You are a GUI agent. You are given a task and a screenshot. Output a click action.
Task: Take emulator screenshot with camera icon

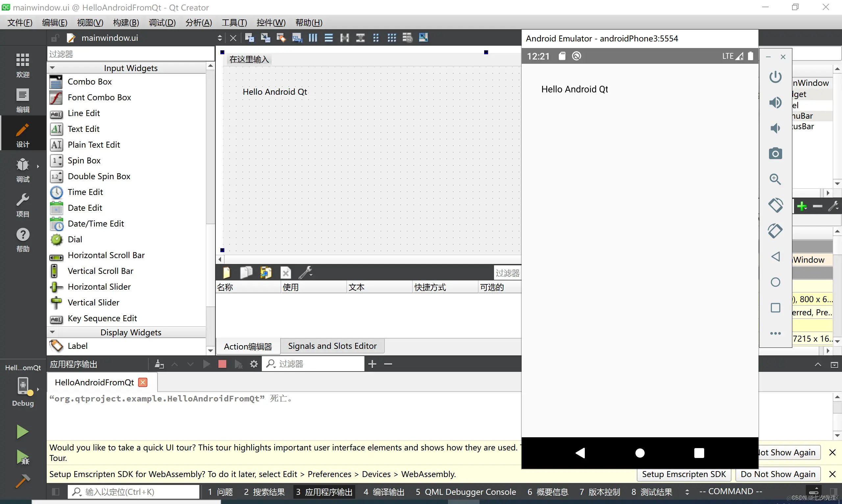click(775, 154)
